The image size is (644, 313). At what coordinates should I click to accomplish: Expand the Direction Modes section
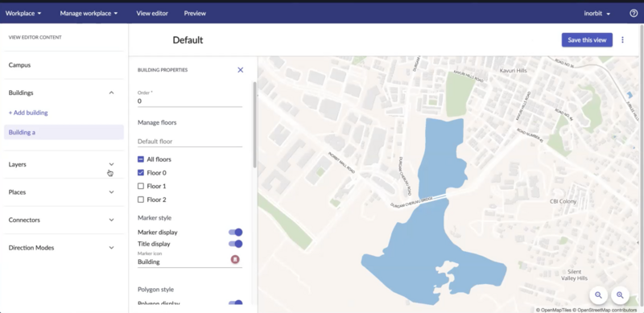tap(111, 248)
